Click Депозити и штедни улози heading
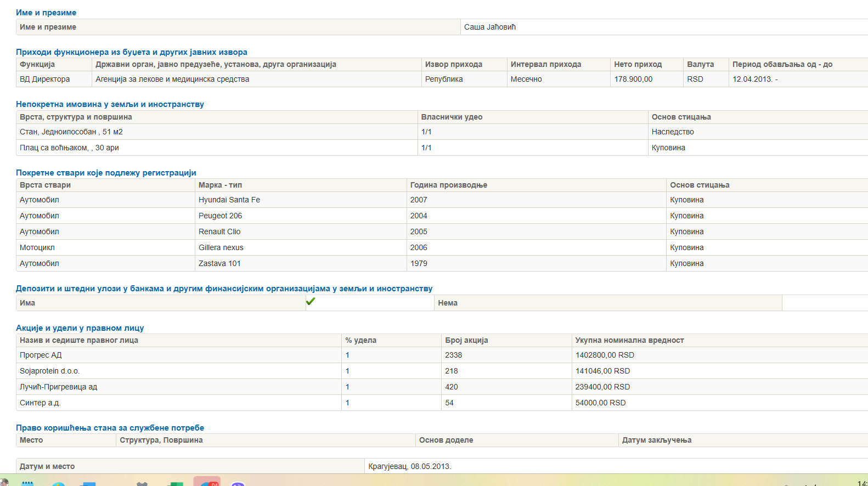Screen dimensions: 868x486 (x=224, y=289)
